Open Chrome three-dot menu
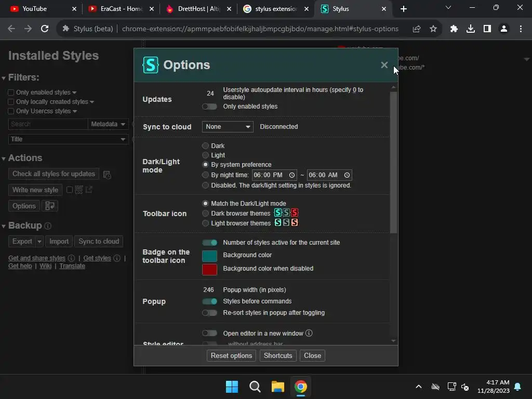Viewport: 532px width, 399px height. click(x=521, y=29)
